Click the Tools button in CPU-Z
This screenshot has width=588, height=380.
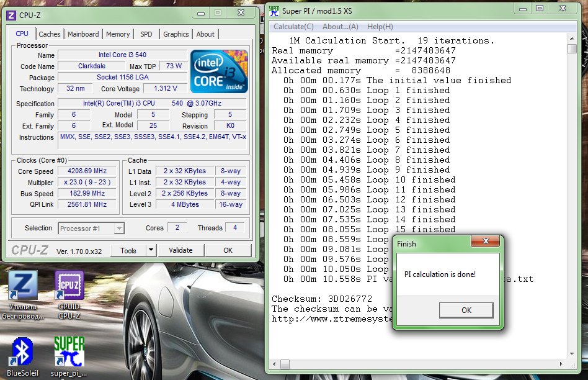(128, 250)
